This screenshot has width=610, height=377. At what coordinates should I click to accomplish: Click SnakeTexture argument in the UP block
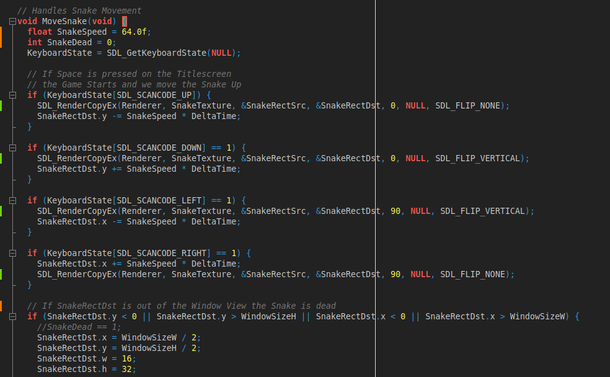tap(201, 105)
